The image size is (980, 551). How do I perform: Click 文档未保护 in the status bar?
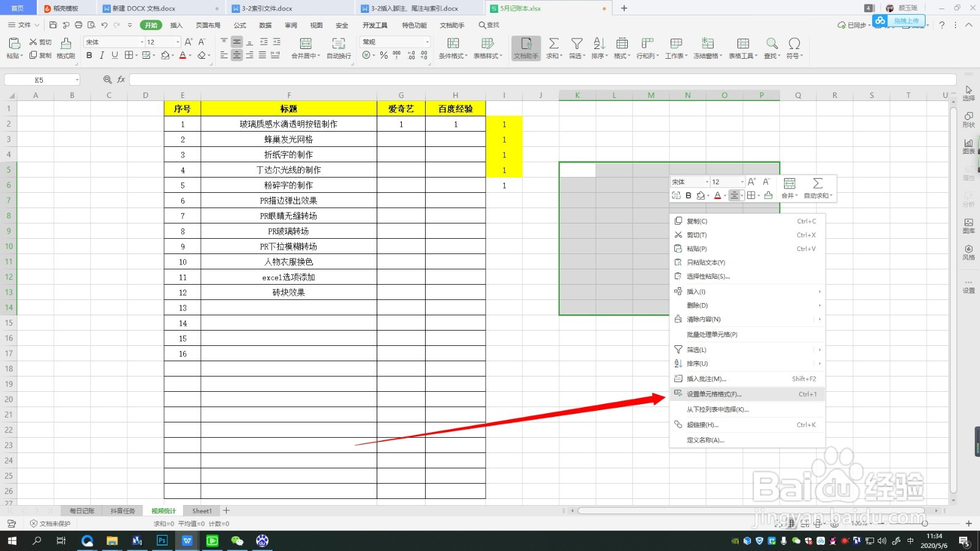(x=50, y=523)
